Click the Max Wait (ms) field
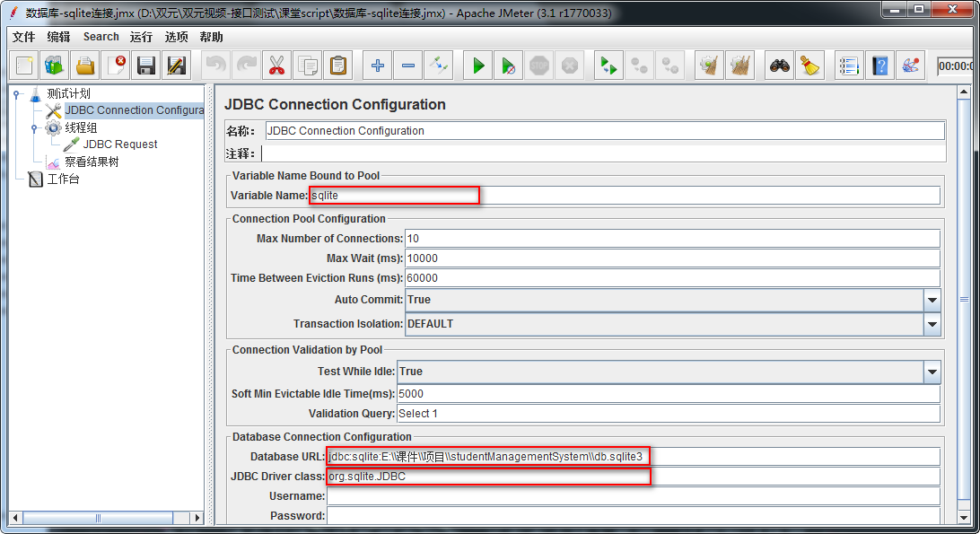 point(672,258)
